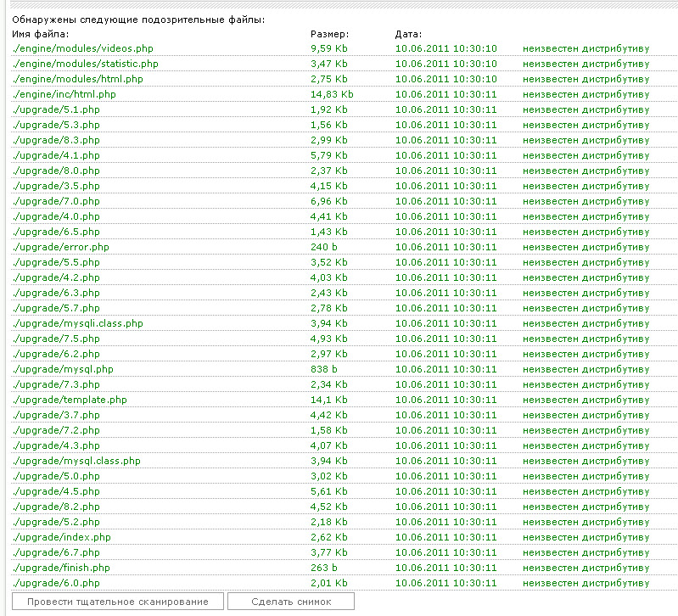Select file name ./upgrade/7.3.php
The height and width of the screenshot is (616, 678).
pos(56,384)
